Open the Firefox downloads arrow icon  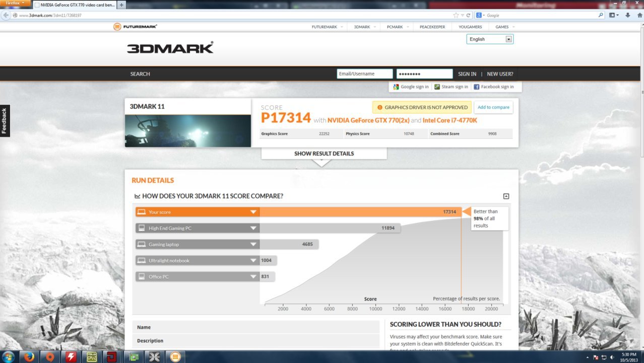[627, 15]
